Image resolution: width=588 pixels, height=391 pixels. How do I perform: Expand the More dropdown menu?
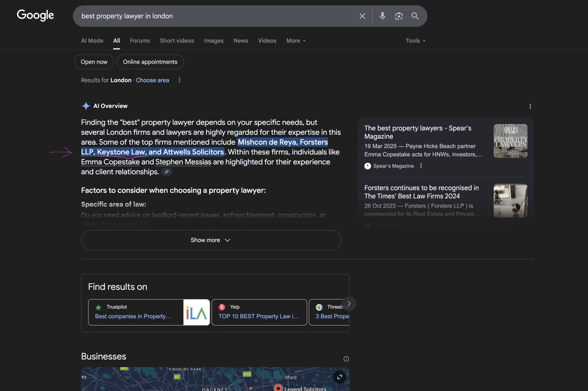tap(296, 41)
